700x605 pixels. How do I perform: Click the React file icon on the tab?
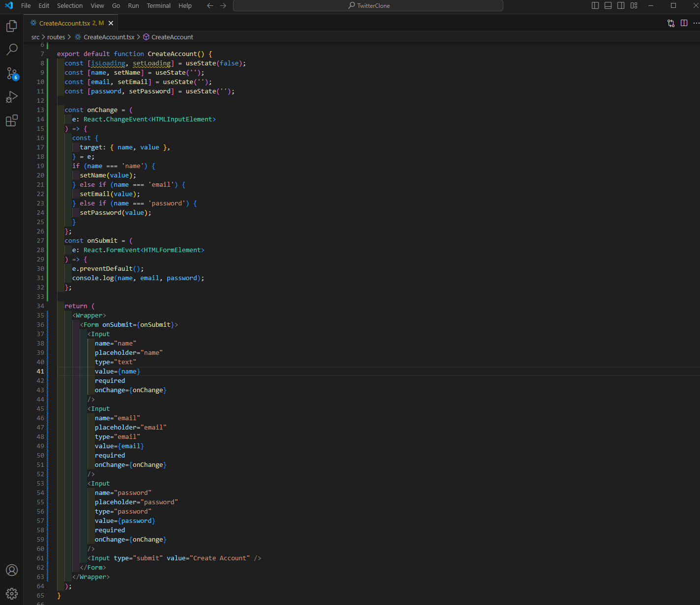pos(33,23)
